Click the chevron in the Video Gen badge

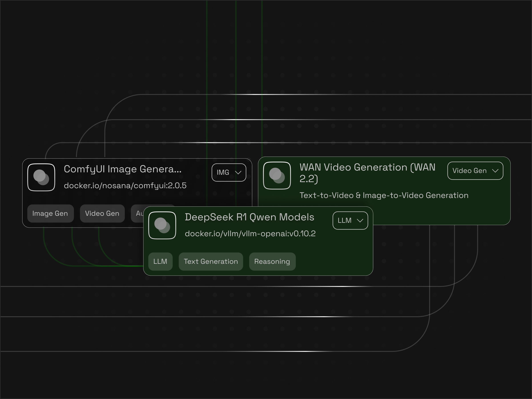(496, 171)
